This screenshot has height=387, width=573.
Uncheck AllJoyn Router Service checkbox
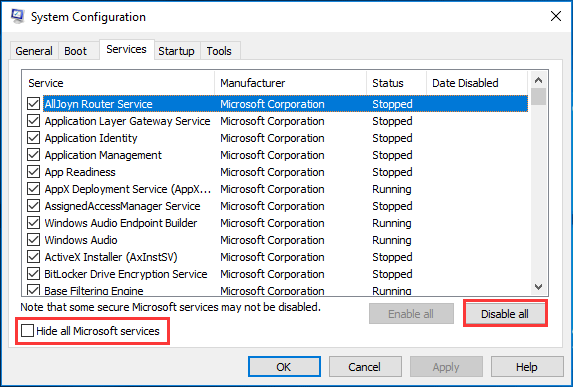[33, 104]
